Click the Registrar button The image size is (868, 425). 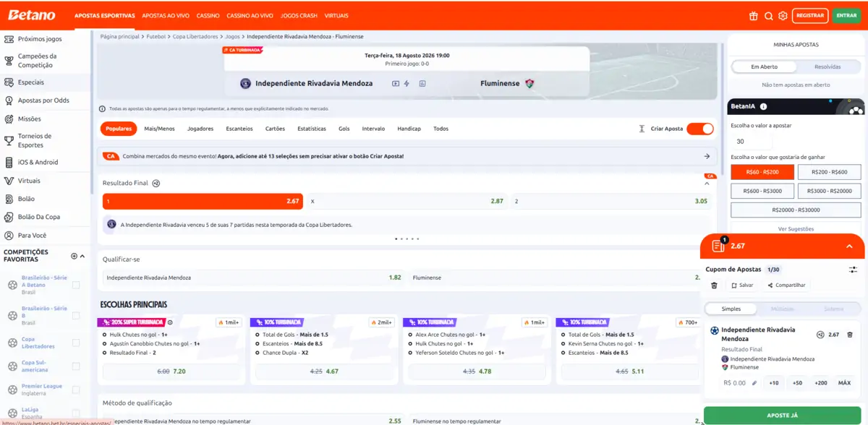810,15
